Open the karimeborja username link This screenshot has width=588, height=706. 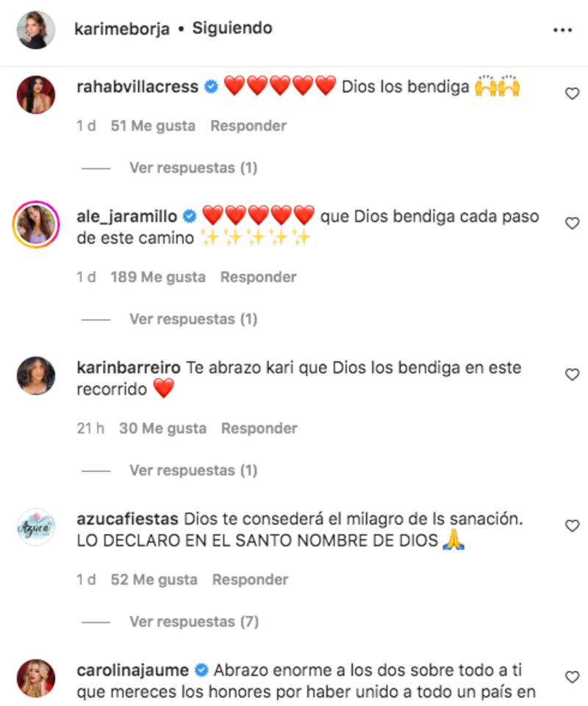click(x=122, y=29)
